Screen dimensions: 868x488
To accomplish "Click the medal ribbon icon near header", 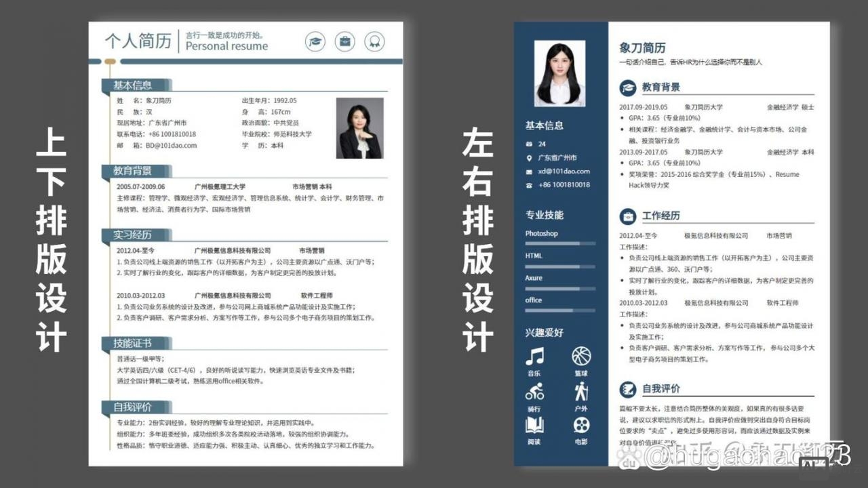I will pyautogui.click(x=375, y=41).
